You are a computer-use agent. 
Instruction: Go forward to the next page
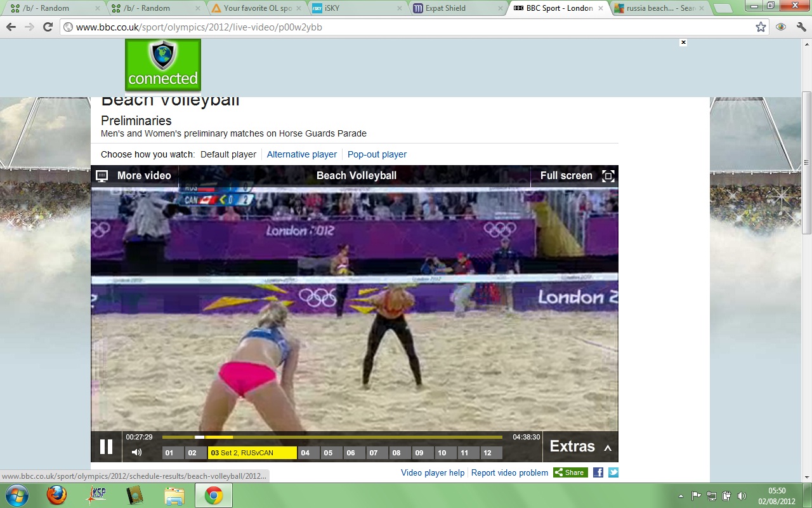29,27
